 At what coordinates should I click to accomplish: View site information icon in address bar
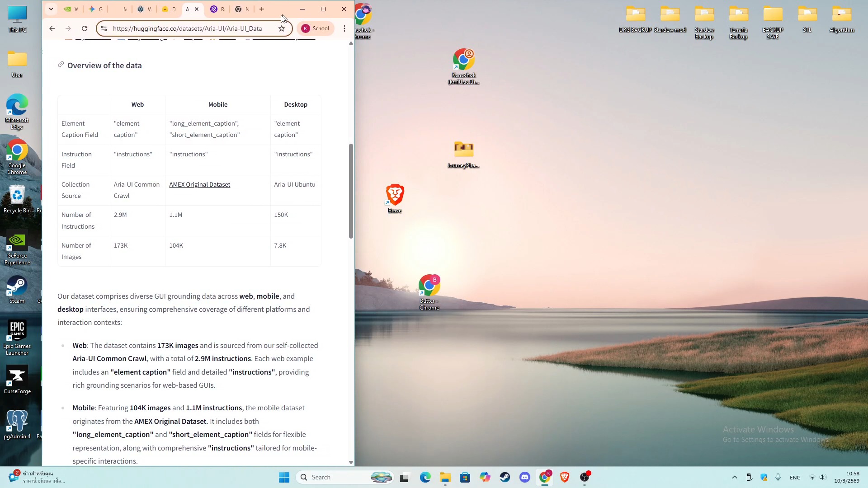click(x=104, y=28)
